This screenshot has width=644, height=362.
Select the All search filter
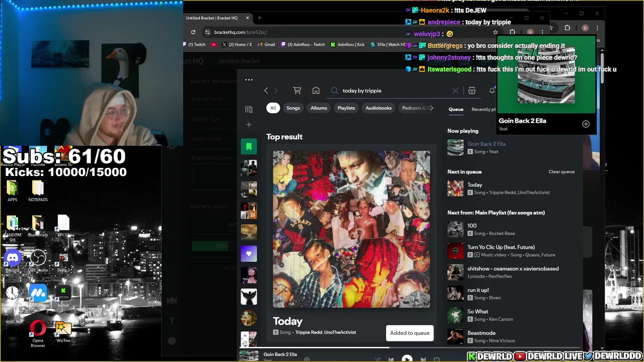[x=273, y=108]
